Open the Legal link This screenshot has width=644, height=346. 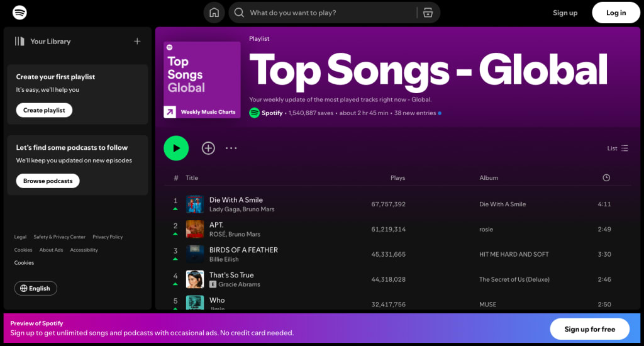coord(20,237)
